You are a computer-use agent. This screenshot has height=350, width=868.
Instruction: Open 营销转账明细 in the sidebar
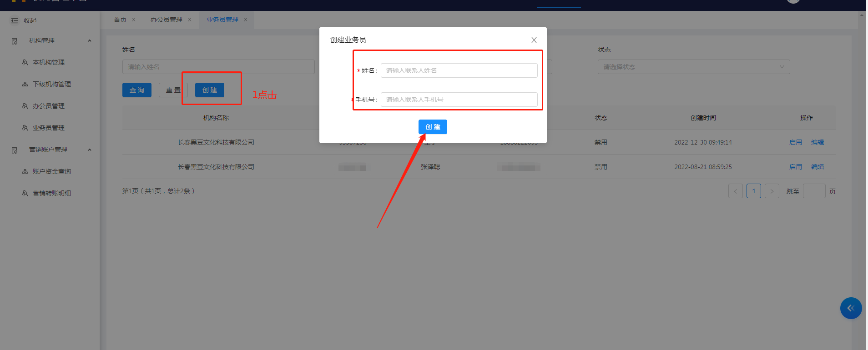[x=52, y=193]
